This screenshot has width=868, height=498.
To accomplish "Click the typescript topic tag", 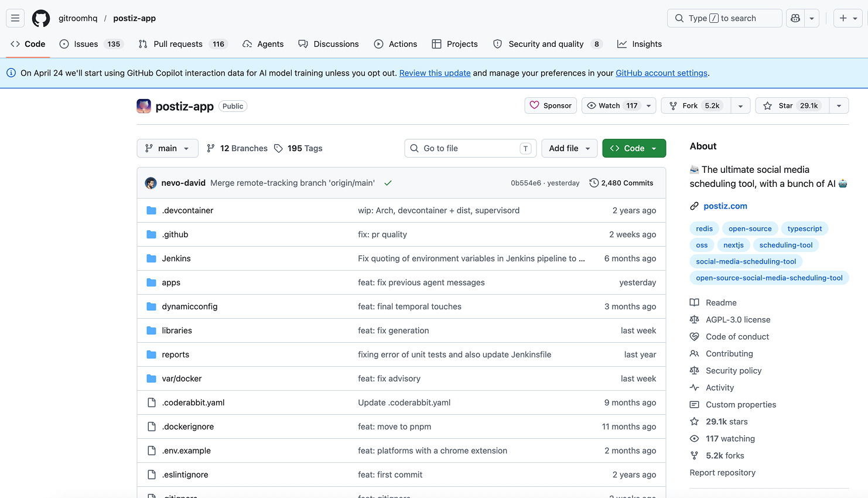I will 804,228.
